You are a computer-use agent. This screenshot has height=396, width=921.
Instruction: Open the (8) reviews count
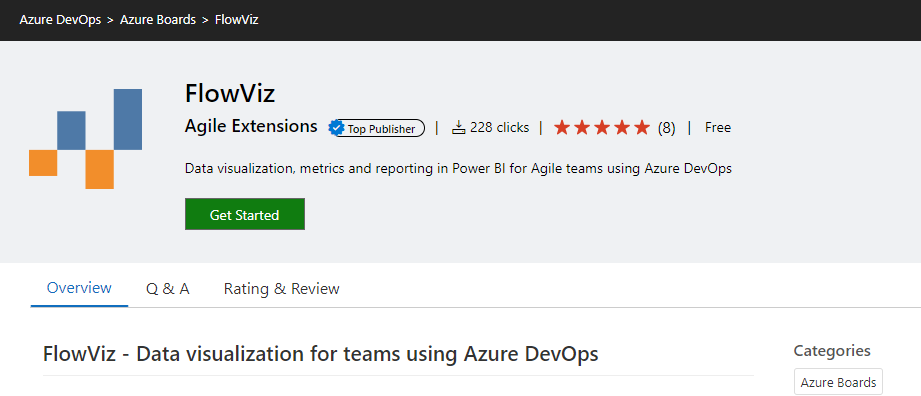(x=666, y=128)
